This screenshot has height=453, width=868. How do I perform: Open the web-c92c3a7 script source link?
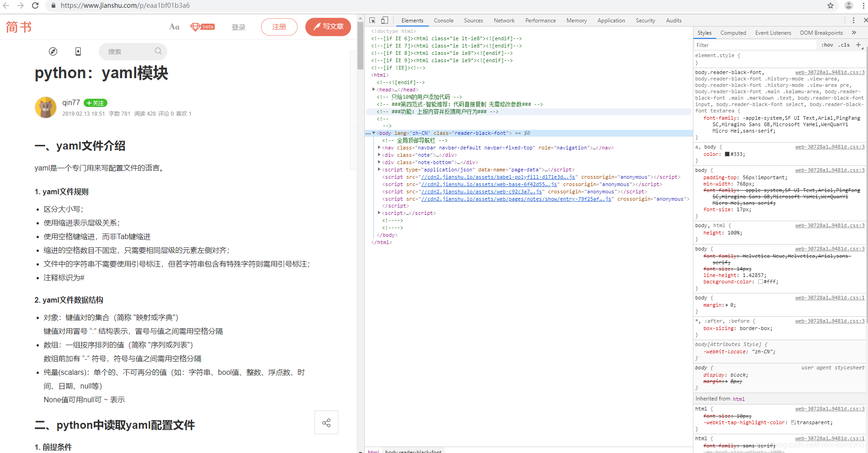[x=481, y=192]
